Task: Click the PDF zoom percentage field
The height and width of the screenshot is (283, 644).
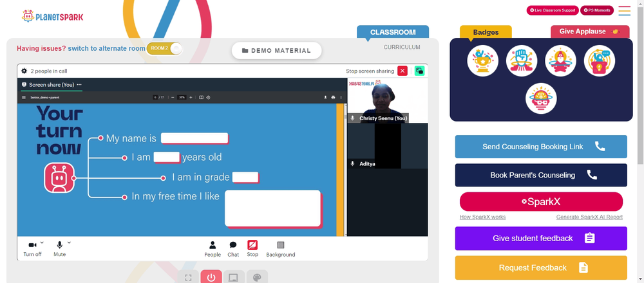Action: tap(182, 98)
